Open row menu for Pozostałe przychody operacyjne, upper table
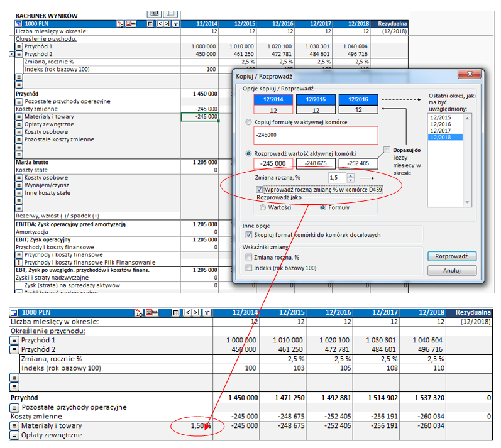The image size is (501, 448). point(19,102)
